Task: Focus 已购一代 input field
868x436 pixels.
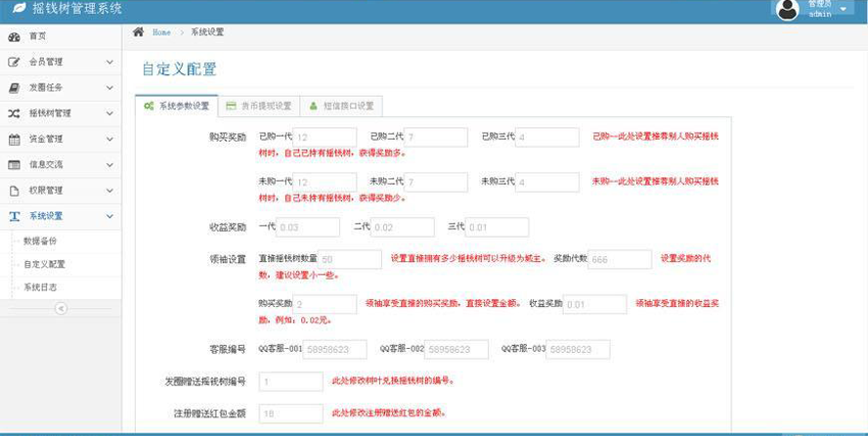Action: tap(325, 137)
